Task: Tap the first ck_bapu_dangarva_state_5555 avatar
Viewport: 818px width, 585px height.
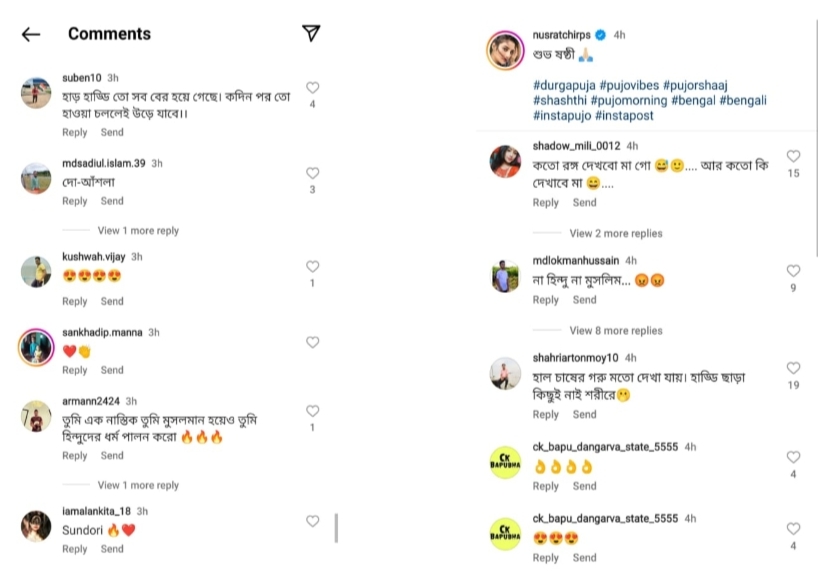Action: [505, 462]
